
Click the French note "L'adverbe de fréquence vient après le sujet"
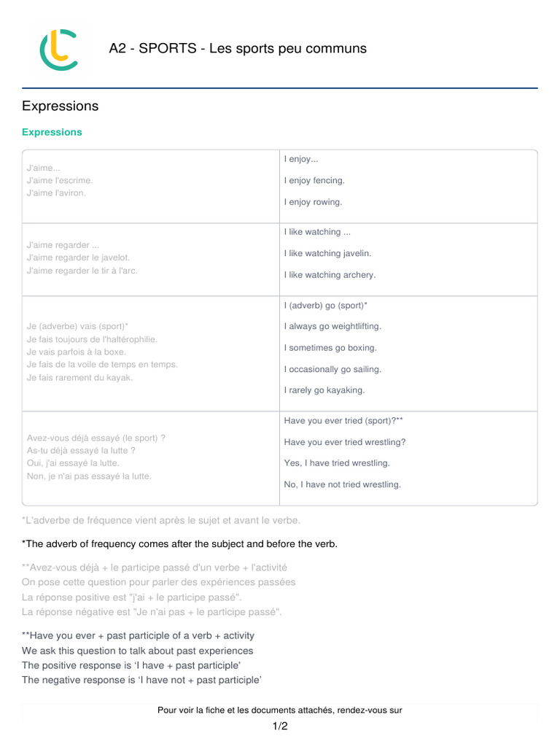tap(160, 520)
